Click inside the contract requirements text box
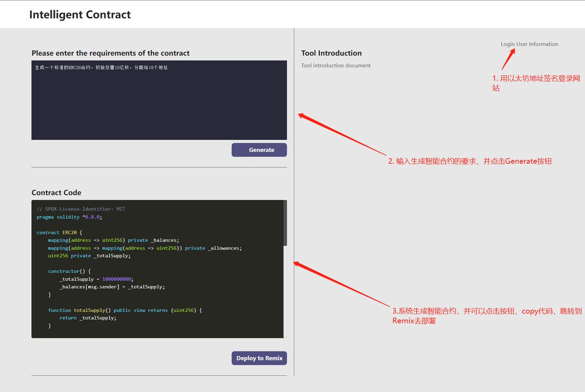Viewport: 585px width, 392px height. pyautogui.click(x=159, y=100)
